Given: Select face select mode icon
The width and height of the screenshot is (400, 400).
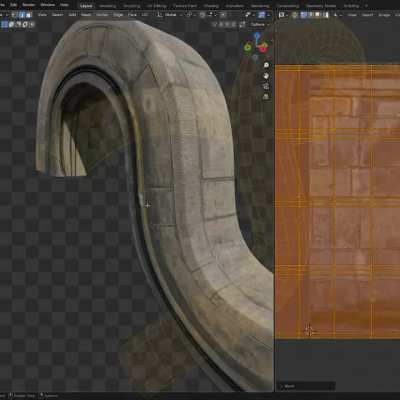Looking at the screenshot, I should 29,15.
